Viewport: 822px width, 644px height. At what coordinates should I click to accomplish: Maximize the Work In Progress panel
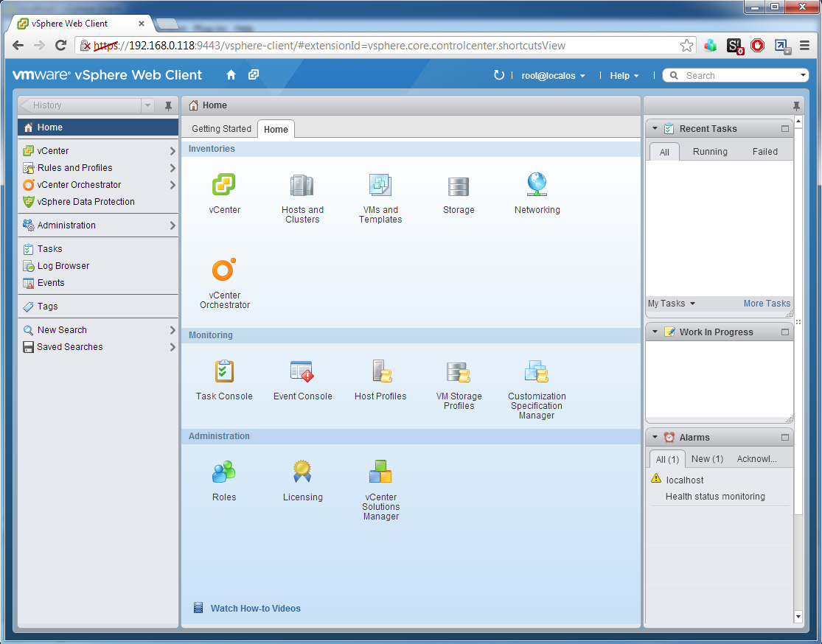pyautogui.click(x=785, y=332)
